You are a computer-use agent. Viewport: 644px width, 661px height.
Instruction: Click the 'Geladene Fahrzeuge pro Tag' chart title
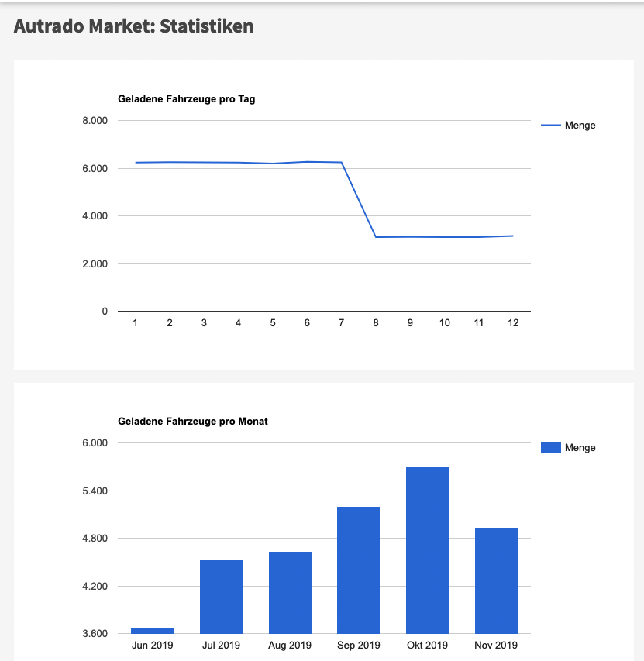coord(186,99)
